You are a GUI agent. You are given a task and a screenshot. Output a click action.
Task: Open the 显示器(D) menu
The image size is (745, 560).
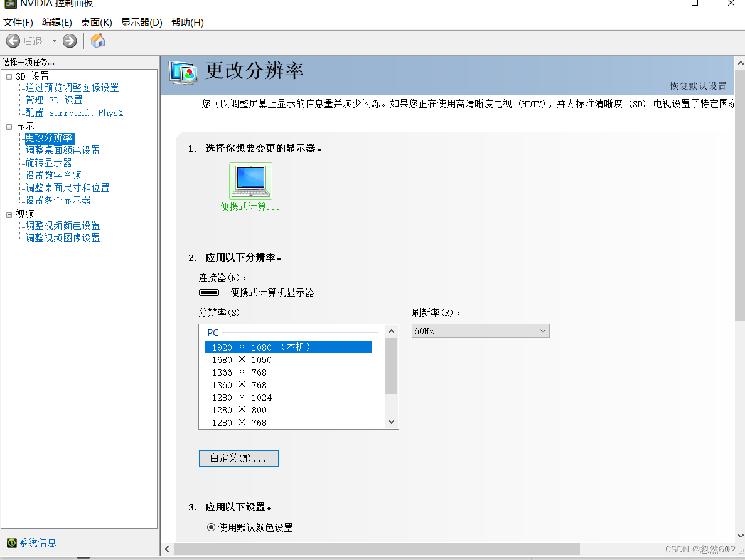coord(142,23)
